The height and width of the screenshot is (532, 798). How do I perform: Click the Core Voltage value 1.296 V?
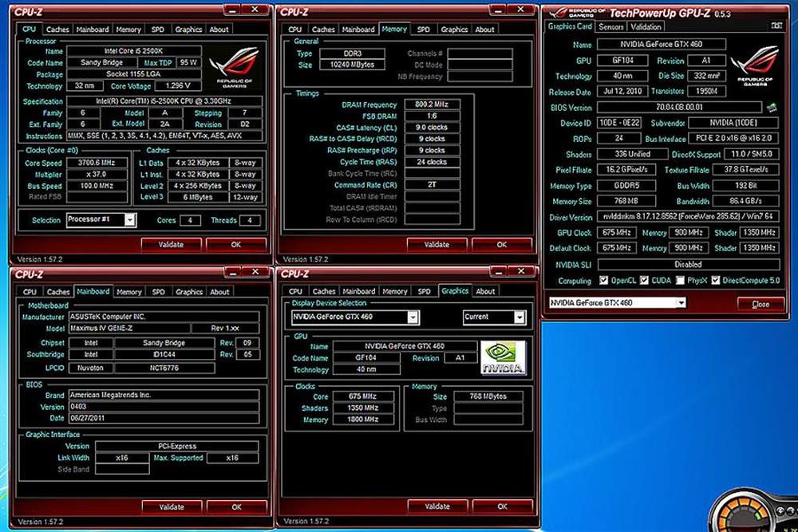178,86
